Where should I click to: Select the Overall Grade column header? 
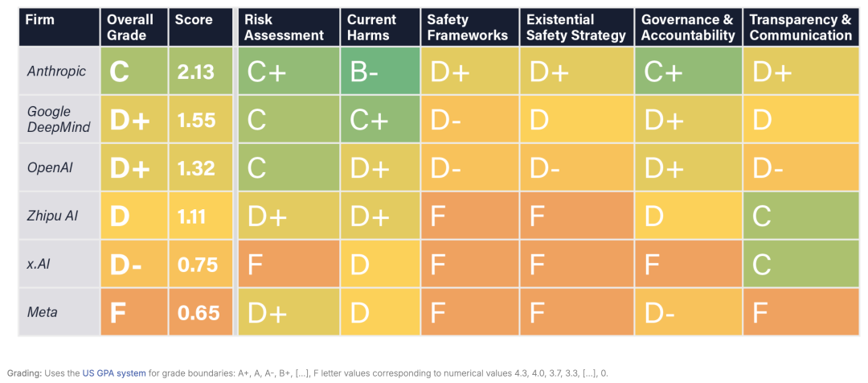tap(133, 27)
